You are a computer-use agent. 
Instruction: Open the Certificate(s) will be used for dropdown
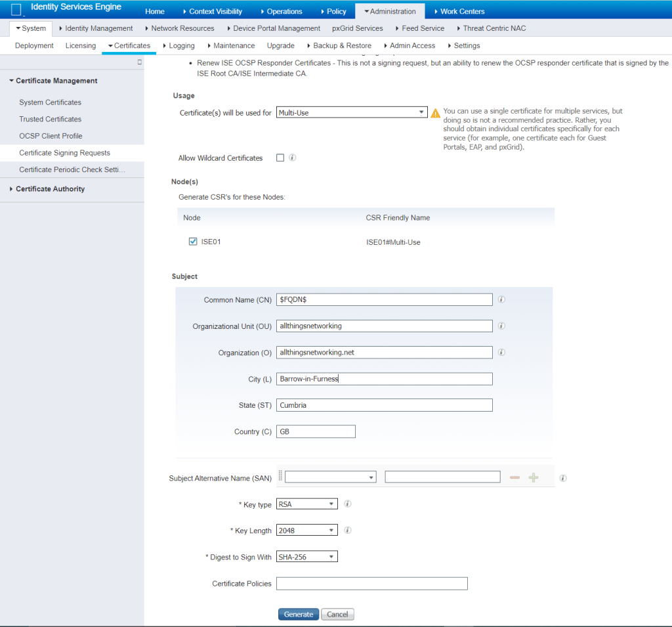352,113
